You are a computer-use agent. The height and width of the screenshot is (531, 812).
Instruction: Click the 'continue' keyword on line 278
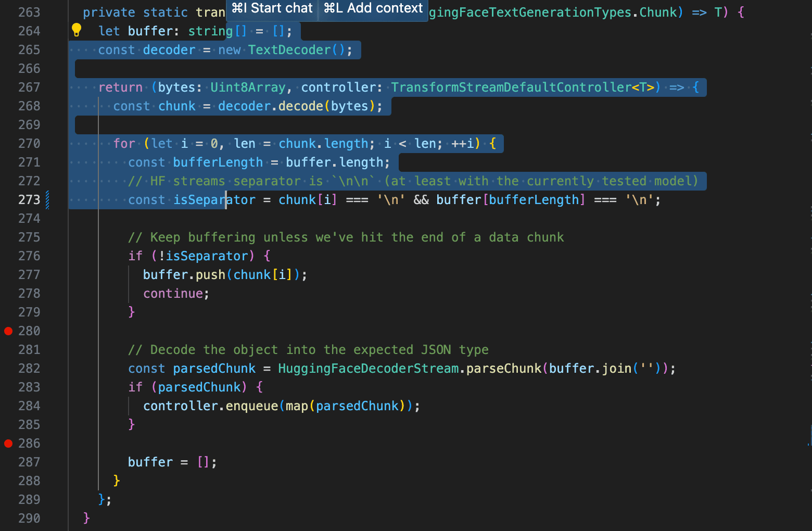[x=173, y=294]
